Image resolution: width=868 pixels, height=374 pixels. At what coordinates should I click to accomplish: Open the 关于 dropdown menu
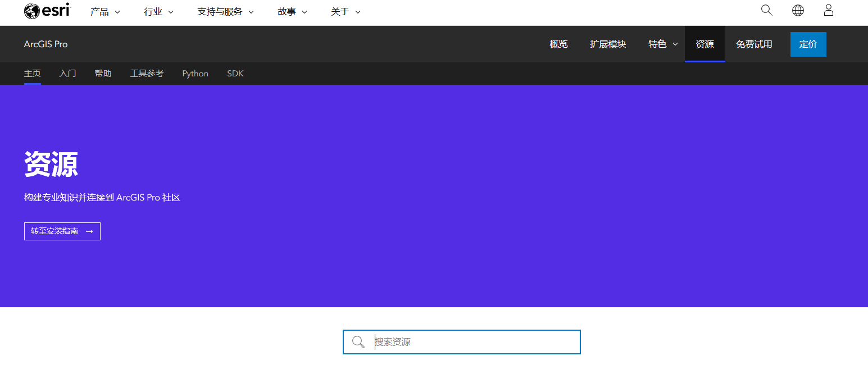345,11
